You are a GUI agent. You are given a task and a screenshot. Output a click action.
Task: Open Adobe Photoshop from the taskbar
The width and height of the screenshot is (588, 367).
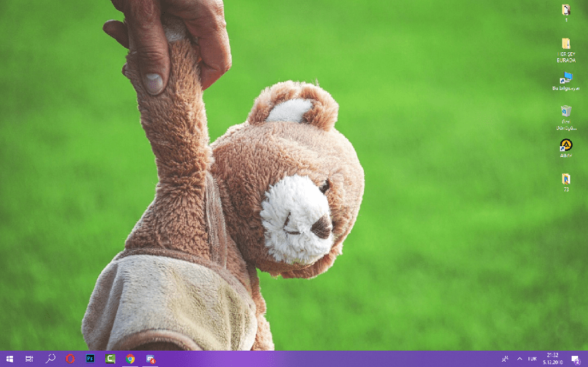click(x=90, y=359)
